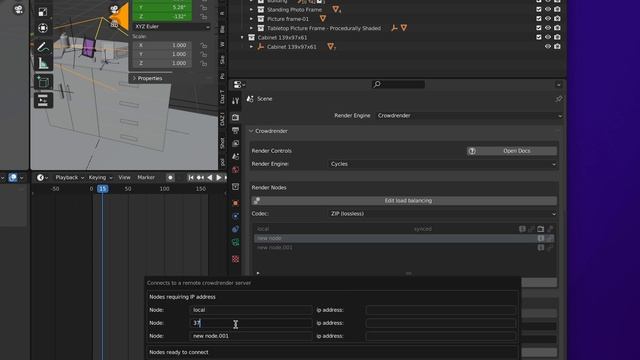Select the Measure ruler tool
Screen dimensions: 640x360
[43, 63]
